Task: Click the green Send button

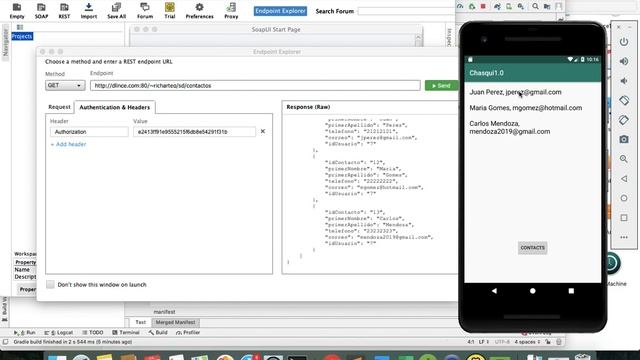Action: click(441, 85)
